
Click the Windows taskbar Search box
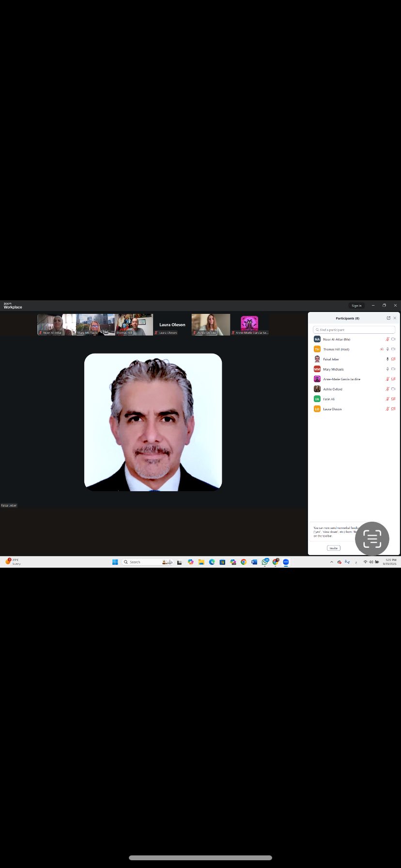(143, 562)
